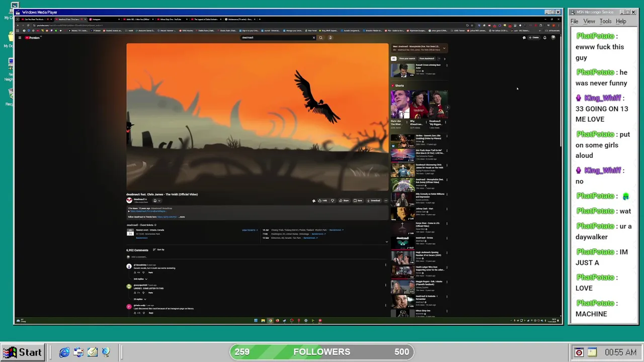Click YouTube Premium logo

[x=33, y=38]
